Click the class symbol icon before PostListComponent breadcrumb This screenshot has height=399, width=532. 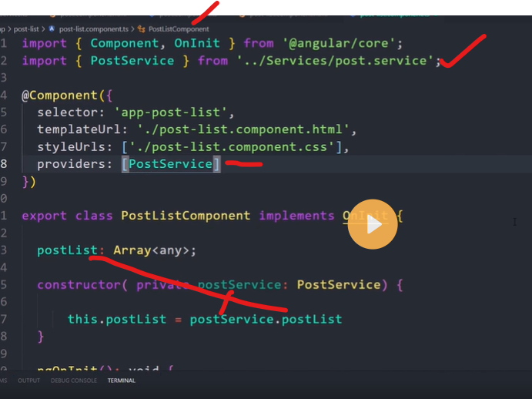(x=143, y=28)
